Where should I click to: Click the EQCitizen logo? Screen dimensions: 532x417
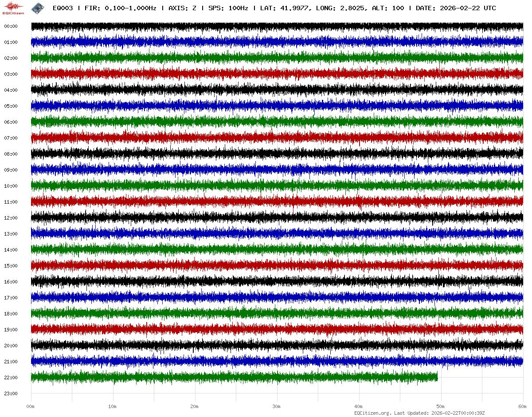(14, 8)
